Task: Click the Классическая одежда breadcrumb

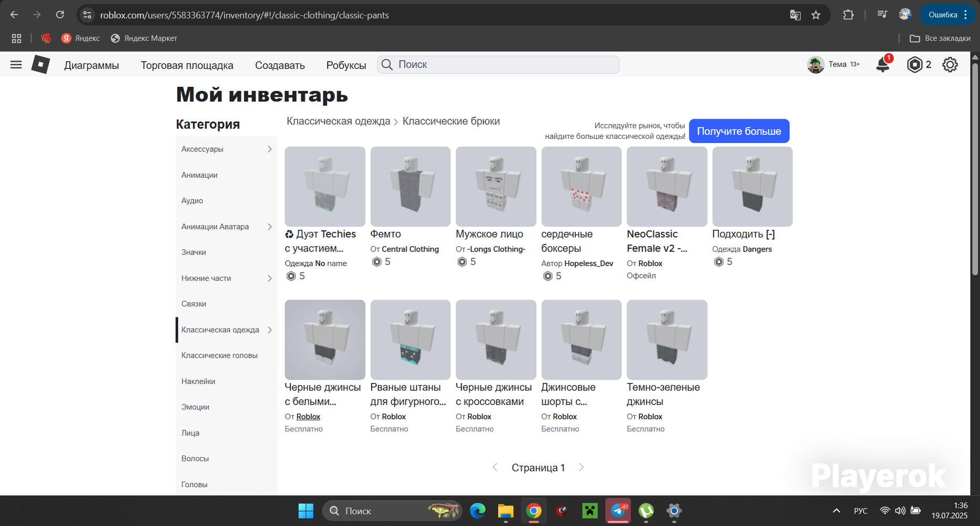Action: click(x=338, y=121)
